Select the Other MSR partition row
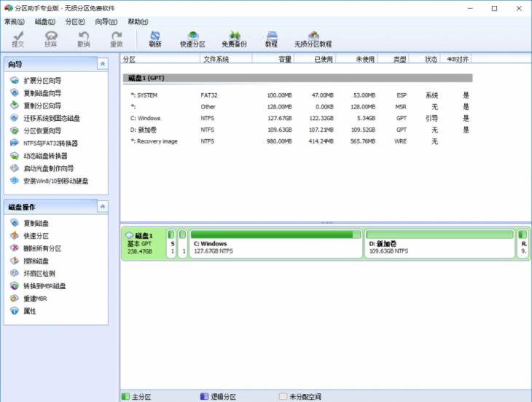Screen dimensions: 532x402 click(x=297, y=107)
